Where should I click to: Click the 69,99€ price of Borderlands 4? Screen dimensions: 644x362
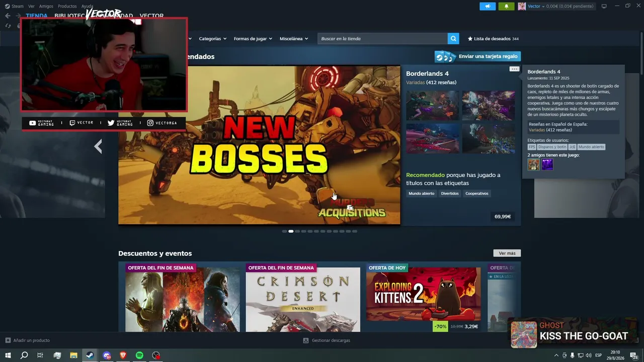[503, 217]
